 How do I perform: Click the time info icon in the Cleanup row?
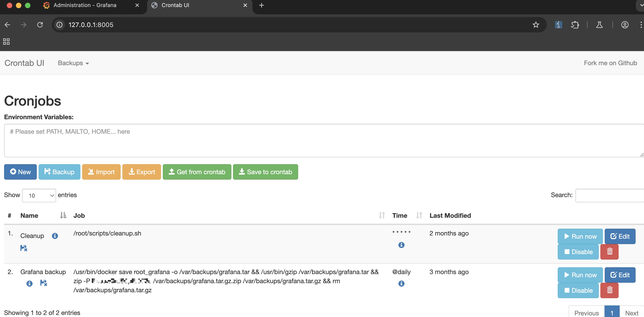tap(401, 245)
